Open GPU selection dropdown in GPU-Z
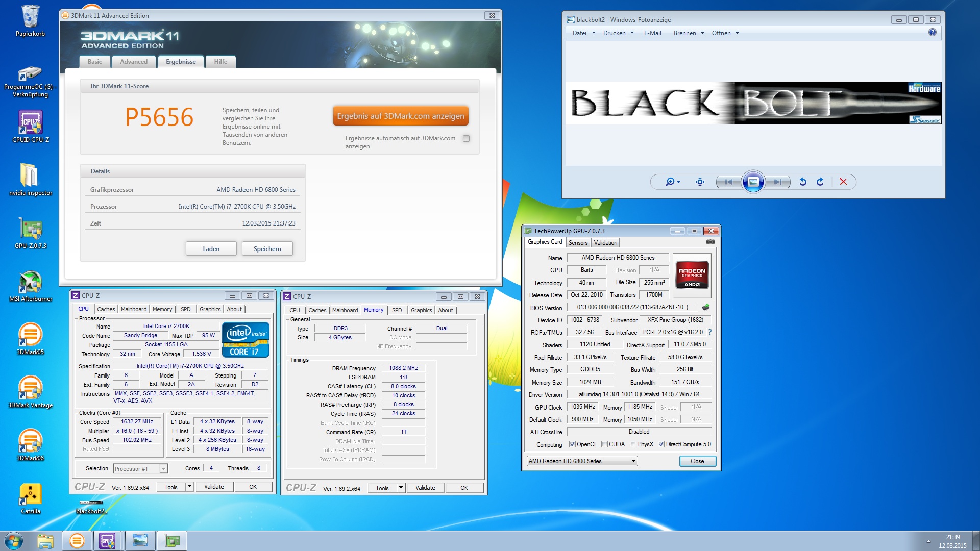This screenshot has width=980, height=551. point(582,461)
